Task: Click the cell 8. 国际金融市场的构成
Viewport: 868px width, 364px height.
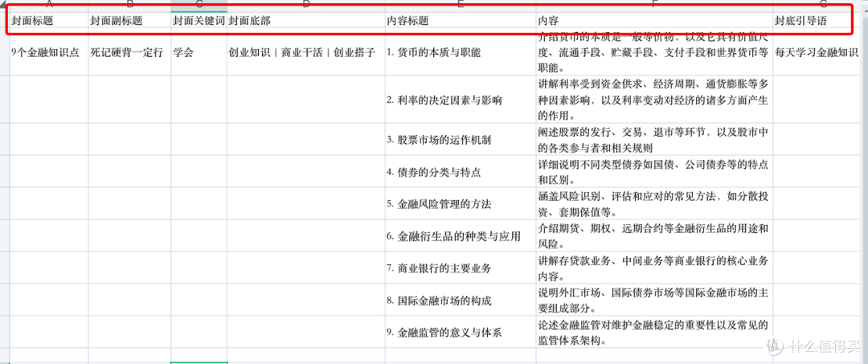Action: pos(461,301)
